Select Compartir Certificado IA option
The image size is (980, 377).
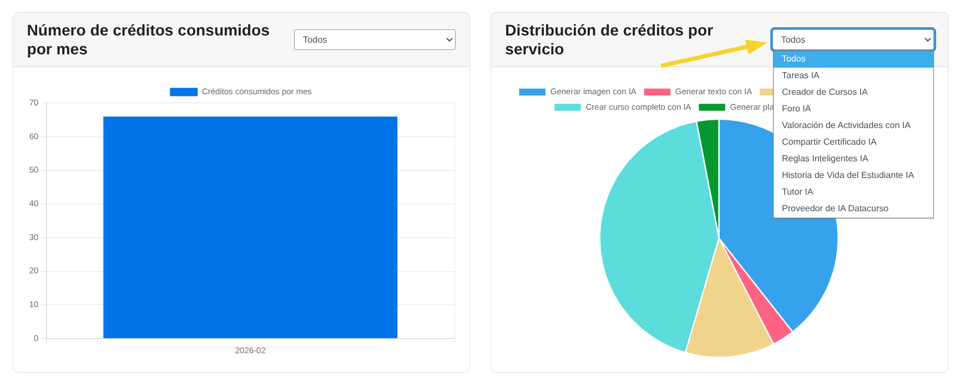point(853,142)
